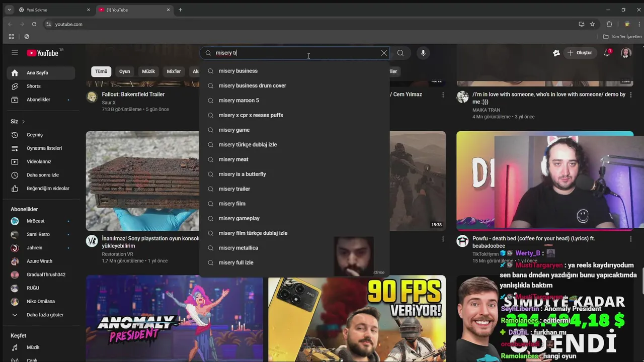
Task: Open the Jahrein subscription channel
Action: [41, 248]
